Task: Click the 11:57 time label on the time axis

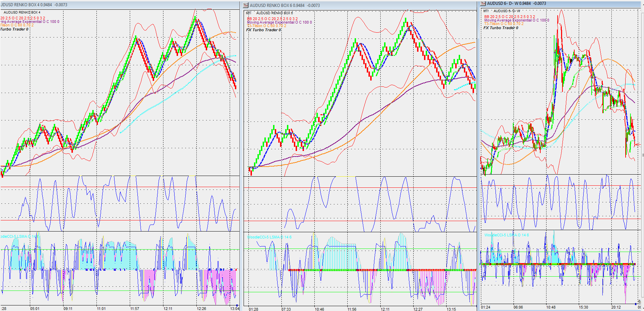Action: coord(135,309)
